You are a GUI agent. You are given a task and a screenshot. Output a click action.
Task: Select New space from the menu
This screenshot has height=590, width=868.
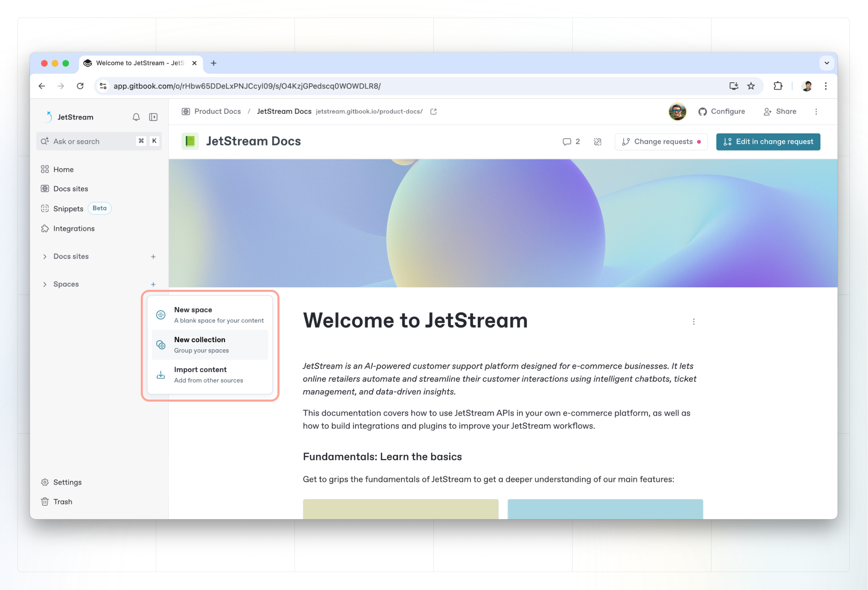point(210,315)
